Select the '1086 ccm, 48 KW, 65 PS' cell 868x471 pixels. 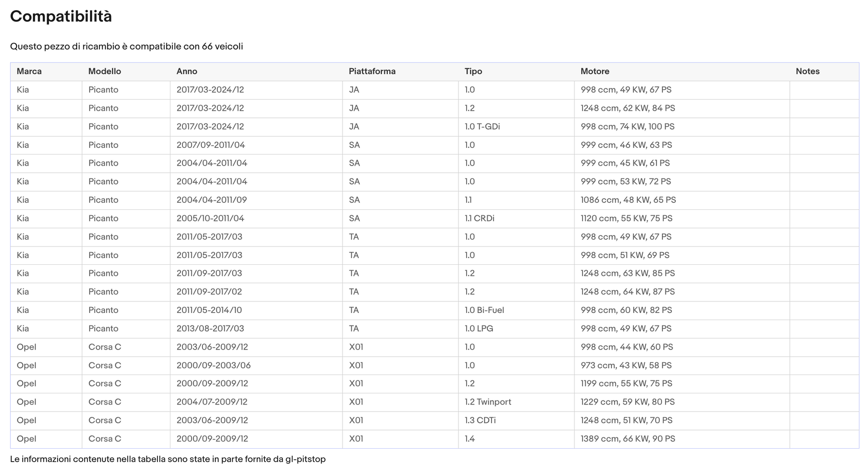click(682, 200)
